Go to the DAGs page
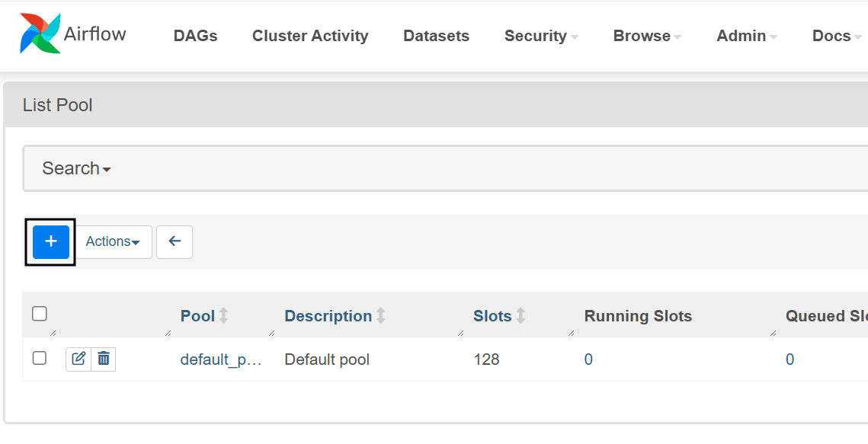 tap(195, 36)
